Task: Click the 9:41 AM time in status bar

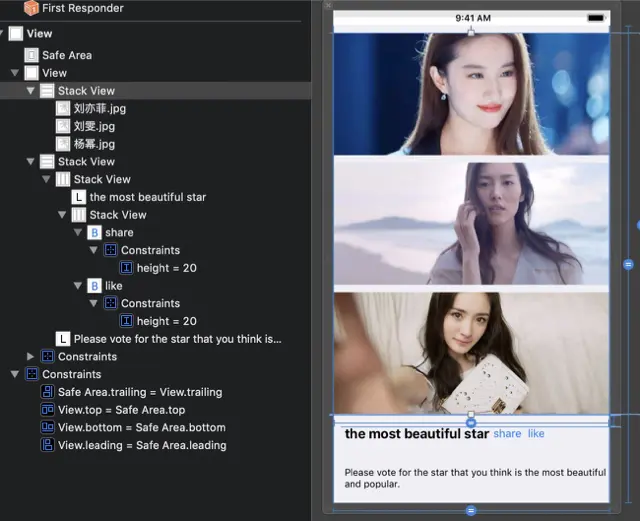Action: pos(473,18)
